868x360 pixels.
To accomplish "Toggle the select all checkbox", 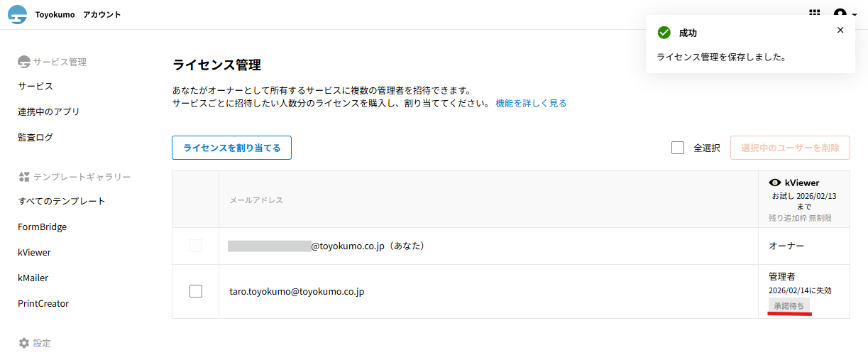I will [678, 148].
